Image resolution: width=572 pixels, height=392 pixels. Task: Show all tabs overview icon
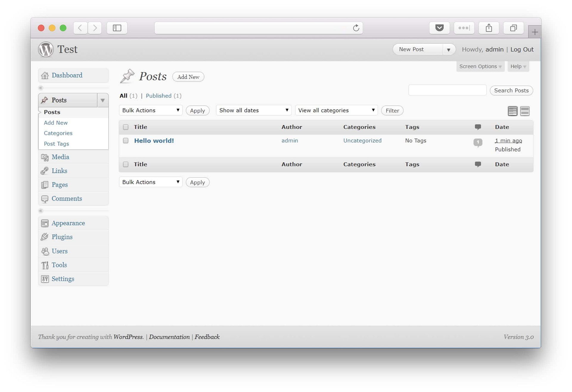(x=513, y=28)
